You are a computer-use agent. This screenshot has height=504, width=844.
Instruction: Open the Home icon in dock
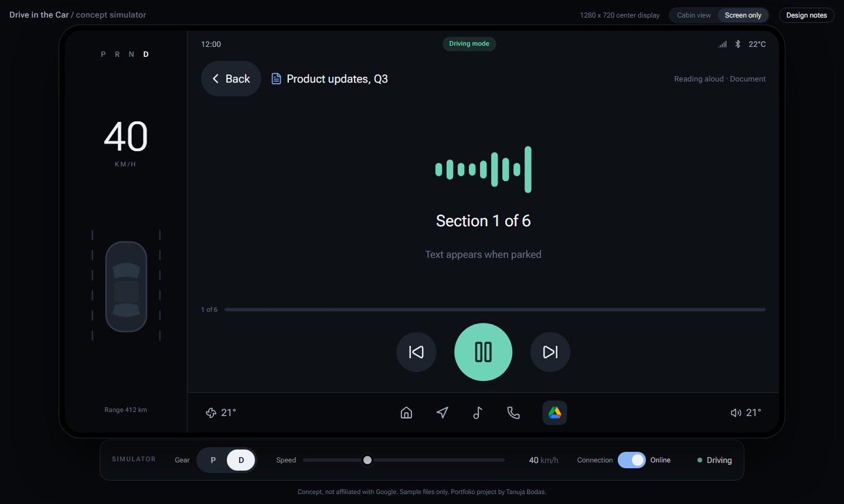click(406, 413)
